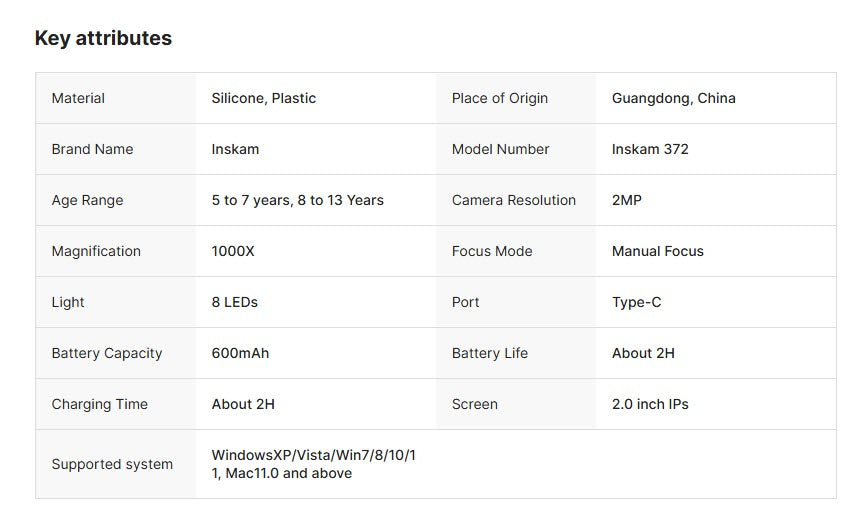Click the Charging Time label

click(100, 404)
